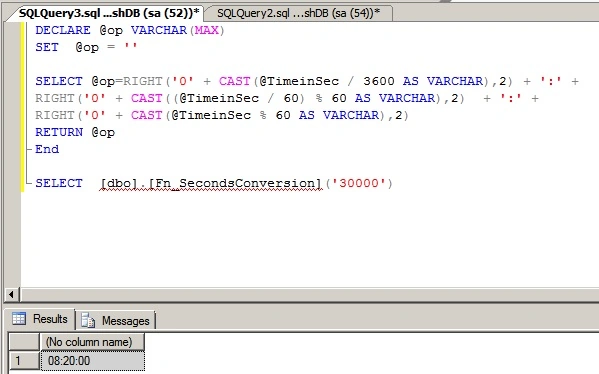
Task: Select result cell showing 08:20:00
Action: (92, 361)
